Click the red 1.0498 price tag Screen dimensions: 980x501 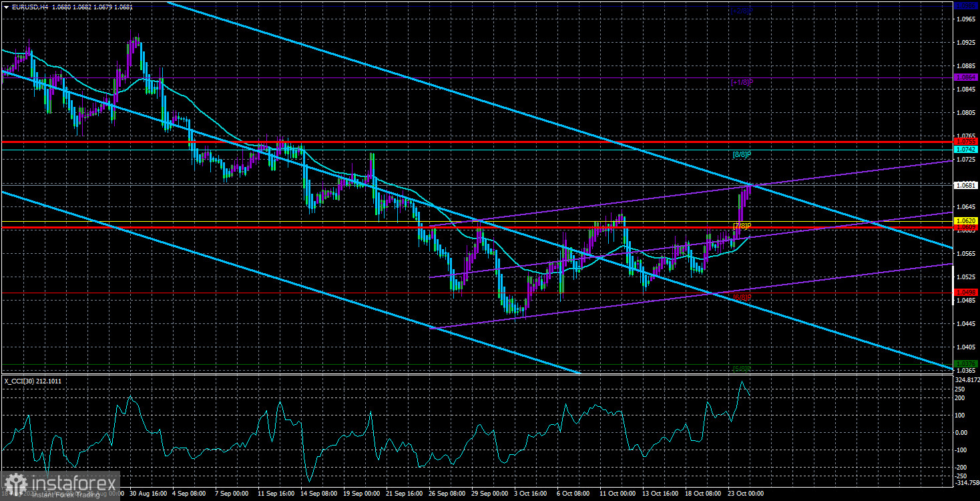[966, 293]
